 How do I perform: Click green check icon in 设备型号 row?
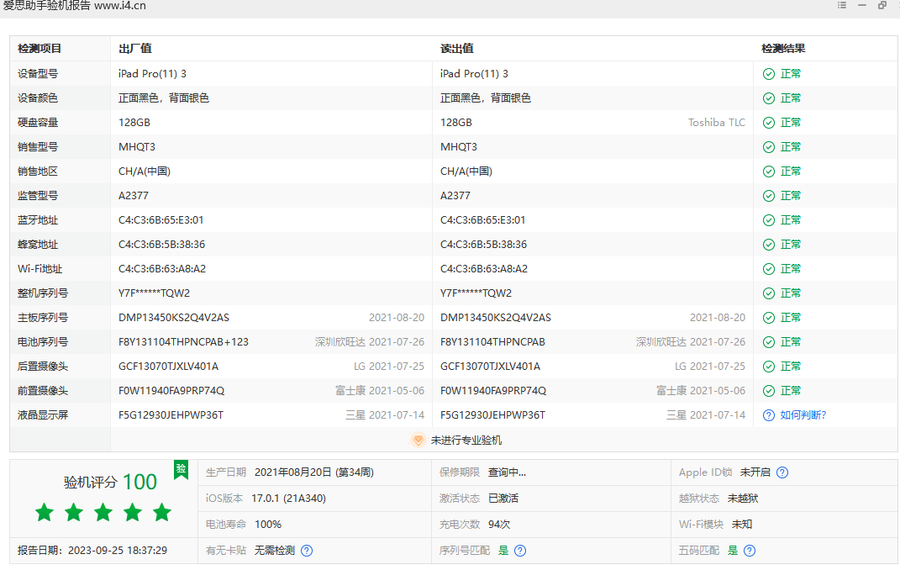click(768, 74)
